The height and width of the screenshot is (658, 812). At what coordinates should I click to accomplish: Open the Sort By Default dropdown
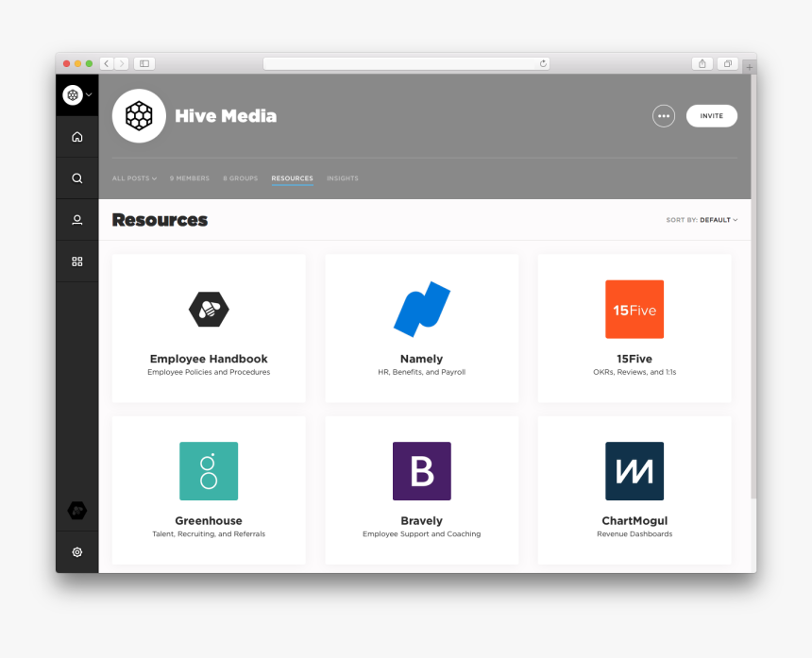click(702, 220)
